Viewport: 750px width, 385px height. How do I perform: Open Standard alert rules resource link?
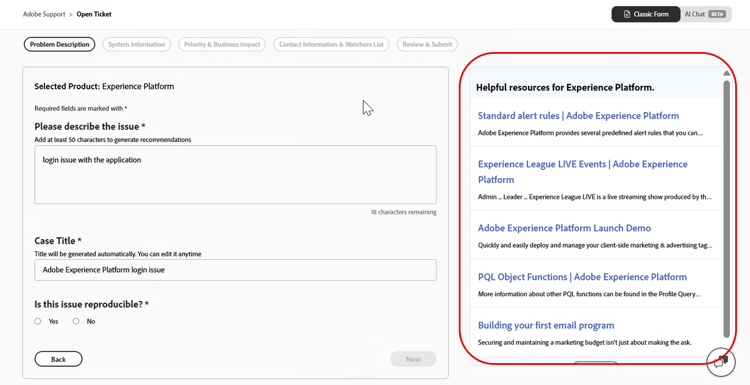coord(578,116)
